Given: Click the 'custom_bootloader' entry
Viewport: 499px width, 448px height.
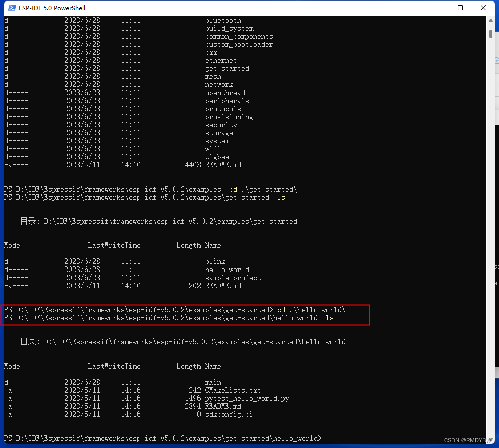Looking at the screenshot, I should tap(239, 45).
